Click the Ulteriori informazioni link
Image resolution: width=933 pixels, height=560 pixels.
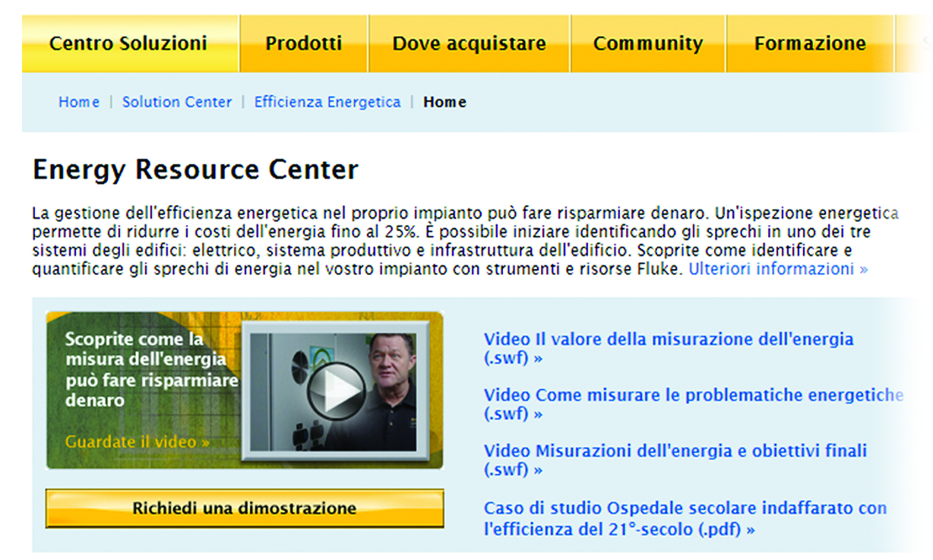point(778,269)
